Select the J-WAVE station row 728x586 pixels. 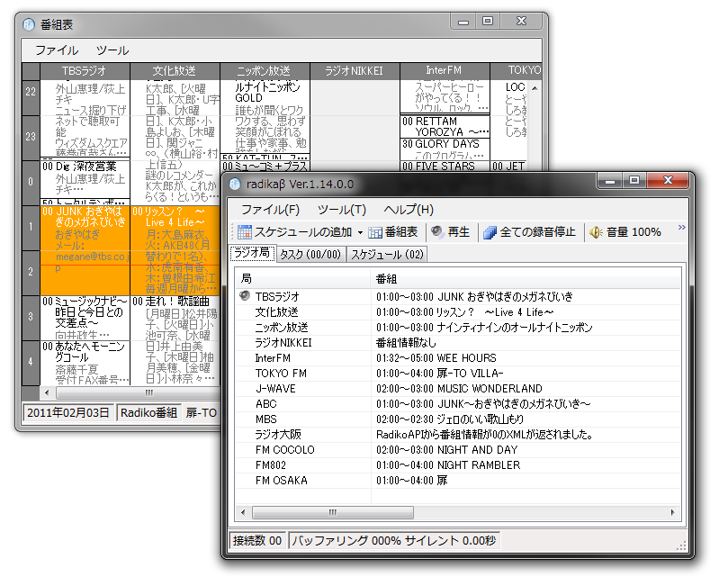458,389
